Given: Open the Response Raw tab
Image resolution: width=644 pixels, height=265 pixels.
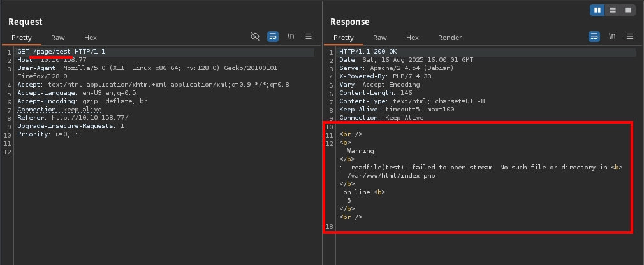Looking at the screenshot, I should click(380, 38).
